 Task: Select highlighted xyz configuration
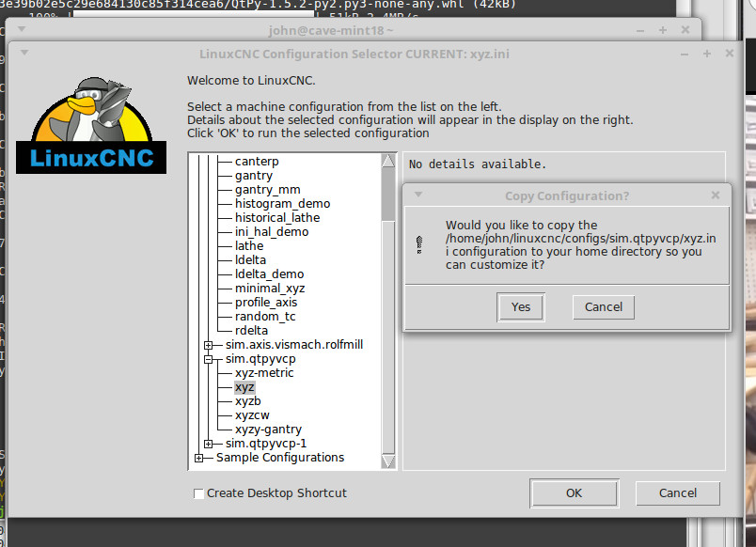(x=244, y=387)
